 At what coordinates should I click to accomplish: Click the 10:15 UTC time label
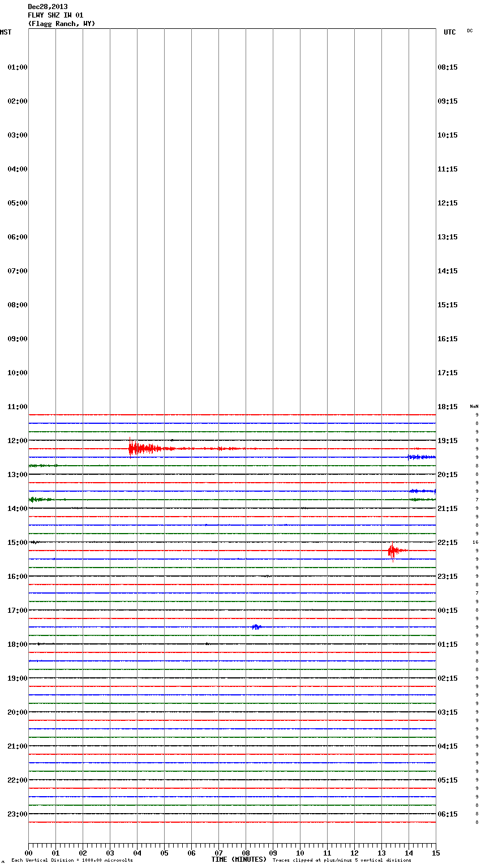(448, 135)
